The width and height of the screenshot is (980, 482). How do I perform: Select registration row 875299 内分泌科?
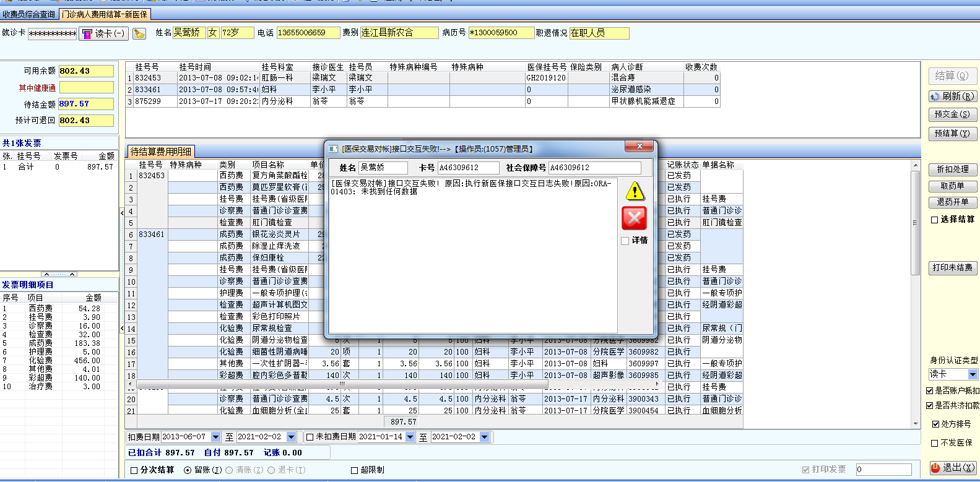(423, 101)
